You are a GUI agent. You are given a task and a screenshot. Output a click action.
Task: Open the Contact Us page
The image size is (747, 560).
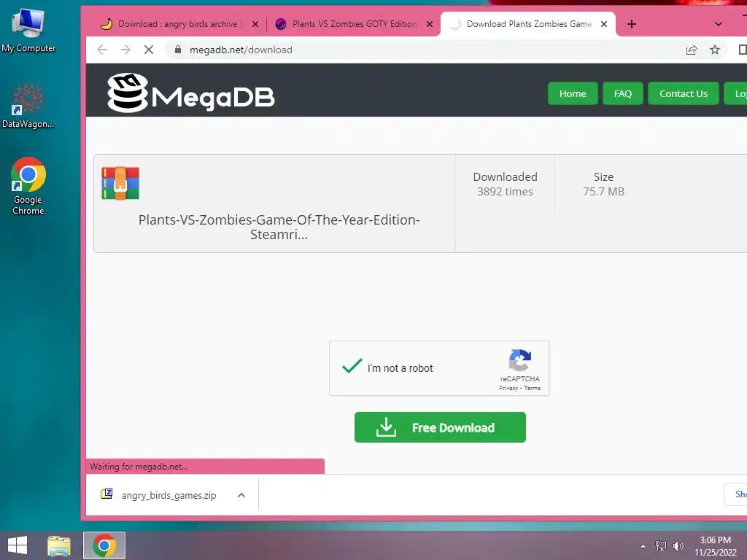[x=683, y=93]
